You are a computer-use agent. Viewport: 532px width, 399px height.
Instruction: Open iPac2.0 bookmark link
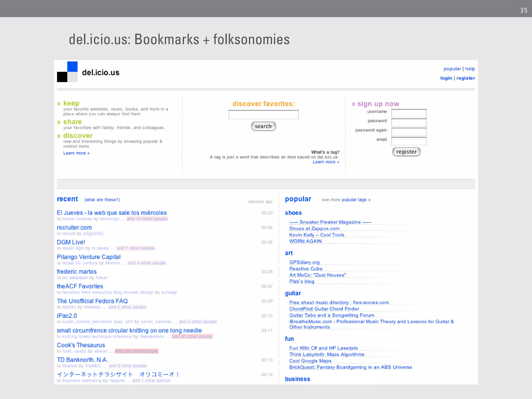(67, 316)
